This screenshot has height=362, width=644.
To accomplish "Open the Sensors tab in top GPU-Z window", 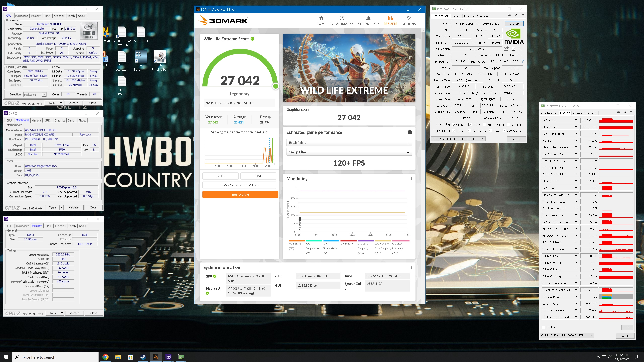I will (x=456, y=16).
